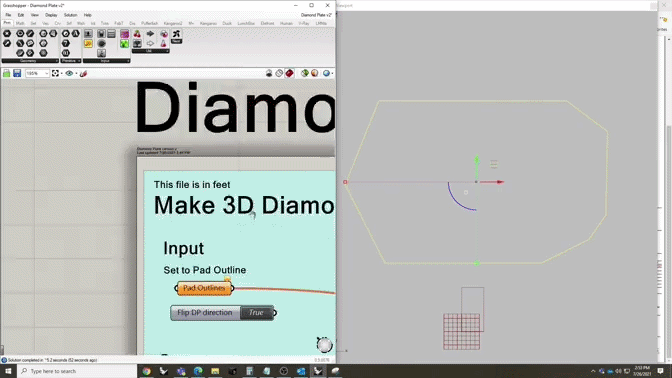Image resolution: width=672 pixels, height=378 pixels.
Task: Select the round Button component in Input panel
Action: (x=101, y=43)
